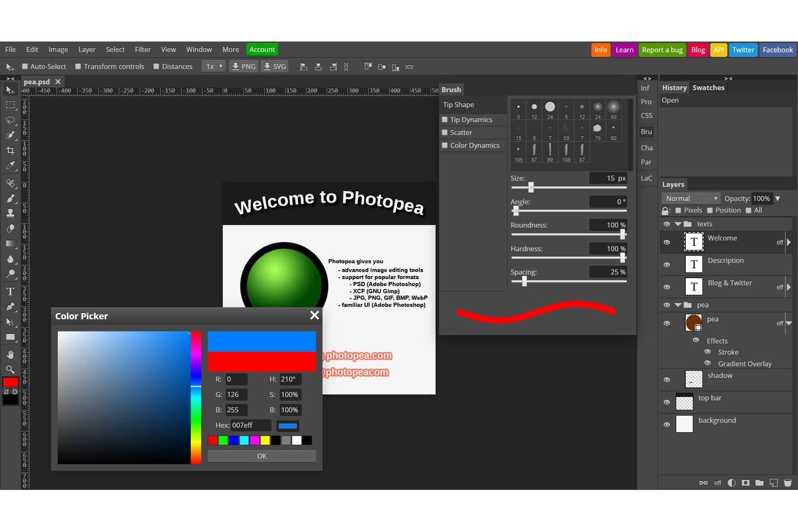The width and height of the screenshot is (798, 532).
Task: Create a new folder in Layers panel
Action: tap(759, 482)
